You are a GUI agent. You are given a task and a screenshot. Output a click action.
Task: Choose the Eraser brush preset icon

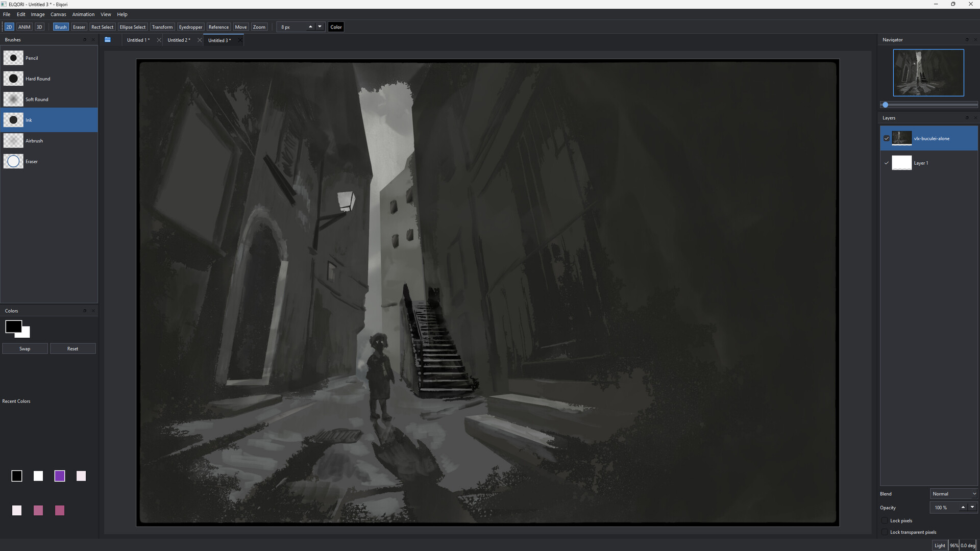coord(13,161)
